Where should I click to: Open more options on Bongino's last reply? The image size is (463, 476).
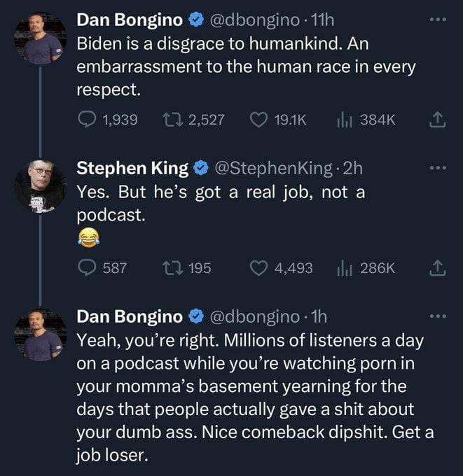click(438, 316)
